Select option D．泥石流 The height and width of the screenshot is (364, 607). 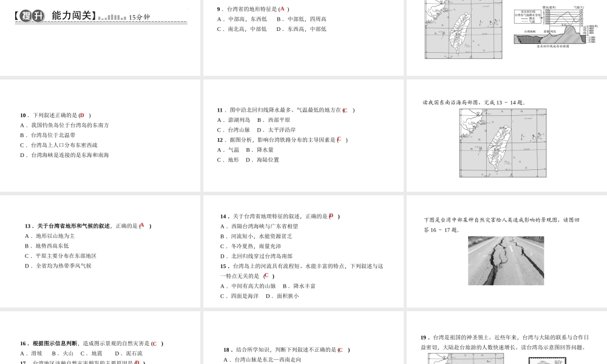point(129,354)
